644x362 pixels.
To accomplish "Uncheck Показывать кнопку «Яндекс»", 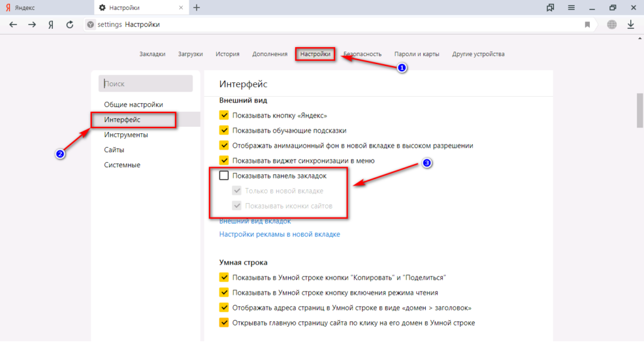I will [x=224, y=116].
